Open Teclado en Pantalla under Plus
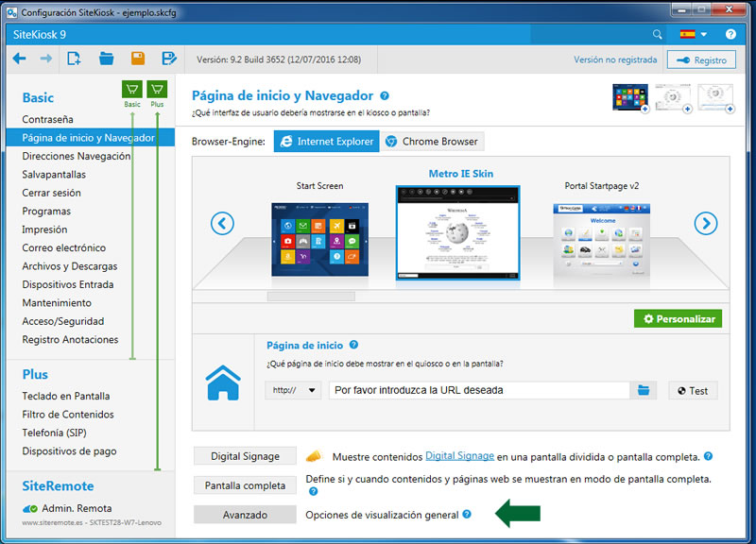The width and height of the screenshot is (756, 544). pos(65,396)
